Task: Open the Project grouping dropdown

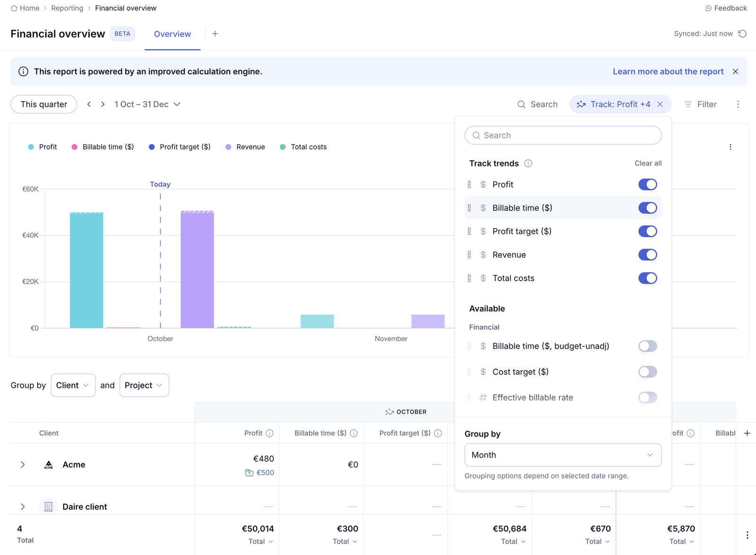Action: (x=144, y=385)
